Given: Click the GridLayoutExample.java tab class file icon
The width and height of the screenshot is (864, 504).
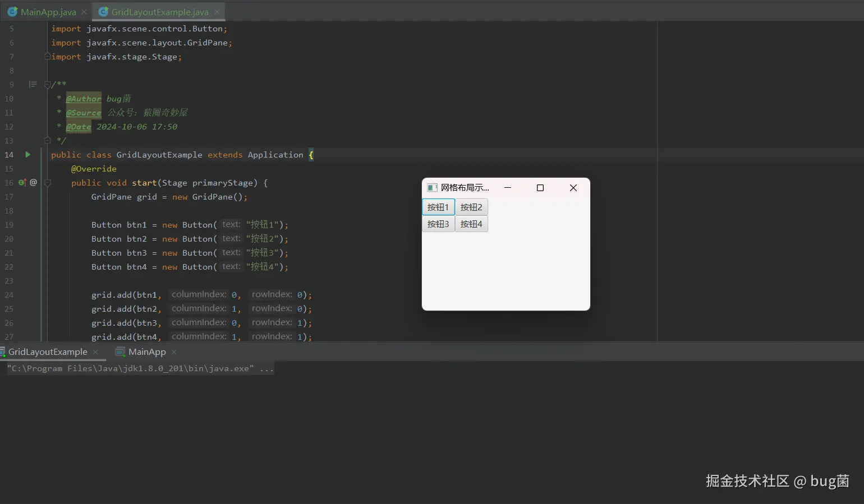Looking at the screenshot, I should pyautogui.click(x=103, y=12).
